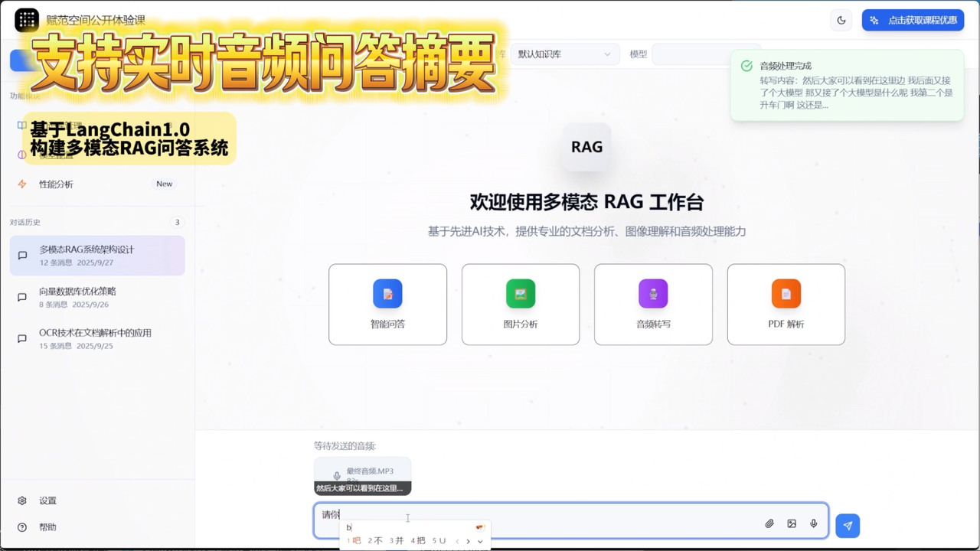Click the lightning icon beside 性能分析
The height and width of the screenshot is (551, 980).
[22, 184]
